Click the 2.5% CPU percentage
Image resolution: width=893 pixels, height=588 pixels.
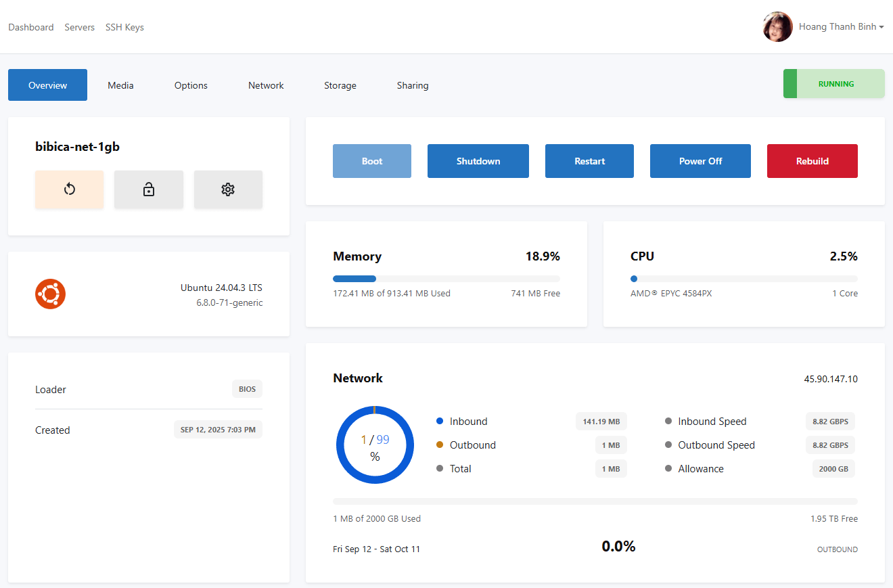click(x=844, y=256)
